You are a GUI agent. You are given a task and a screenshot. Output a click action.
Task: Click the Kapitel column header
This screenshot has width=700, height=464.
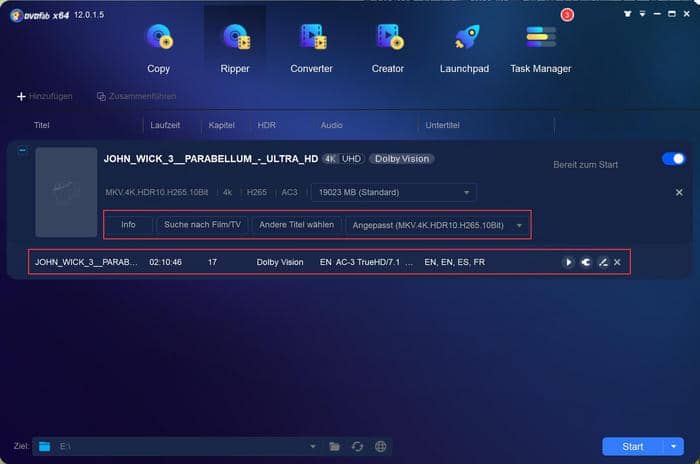[x=221, y=125]
